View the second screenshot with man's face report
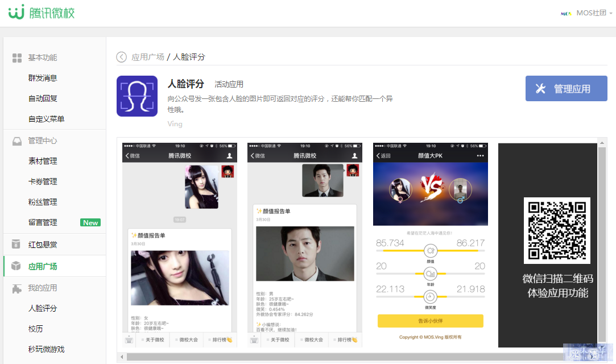Image resolution: width=616 pixels, height=364 pixels. [305, 245]
